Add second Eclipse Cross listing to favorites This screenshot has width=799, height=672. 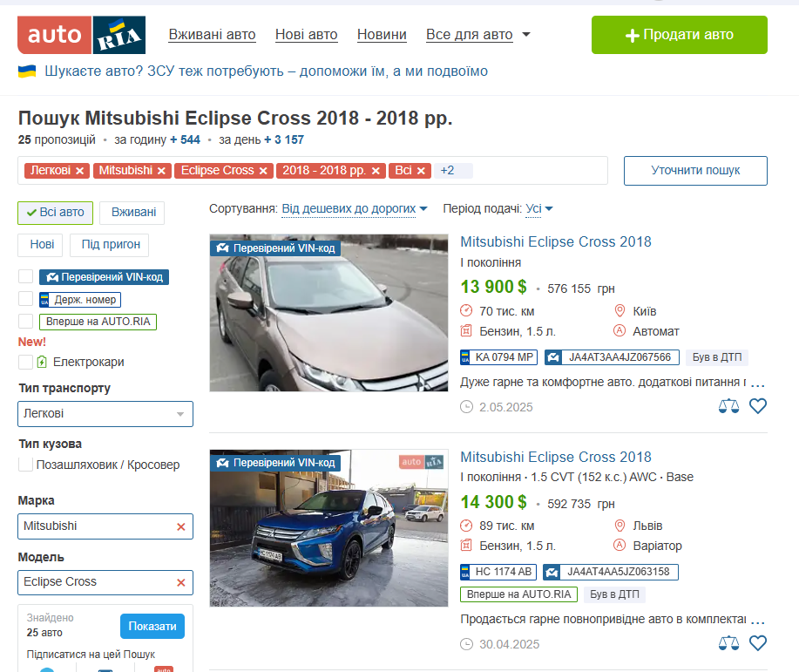tap(758, 643)
